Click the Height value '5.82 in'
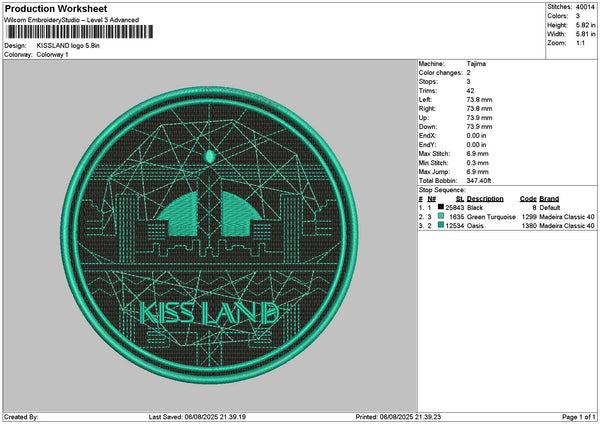 click(585, 25)
